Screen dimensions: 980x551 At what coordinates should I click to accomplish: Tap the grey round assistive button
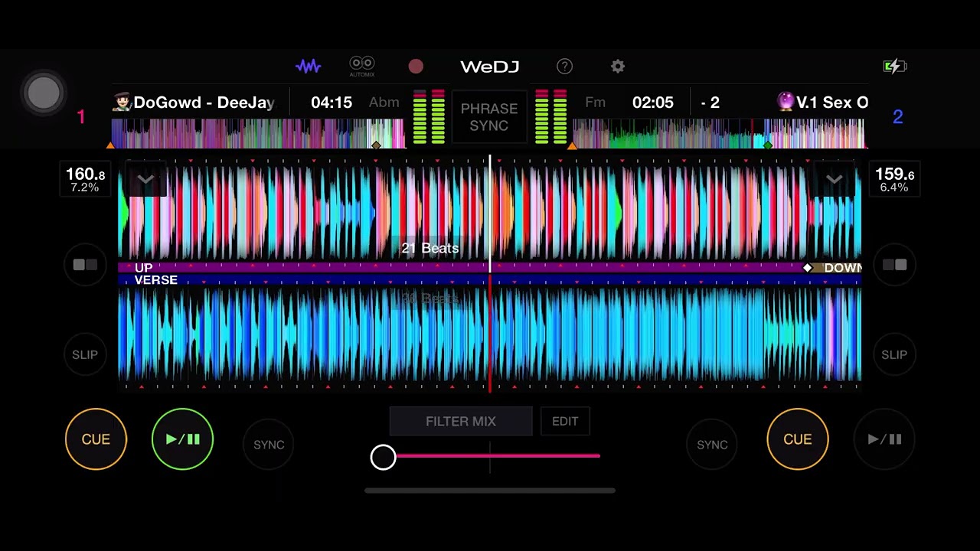44,93
